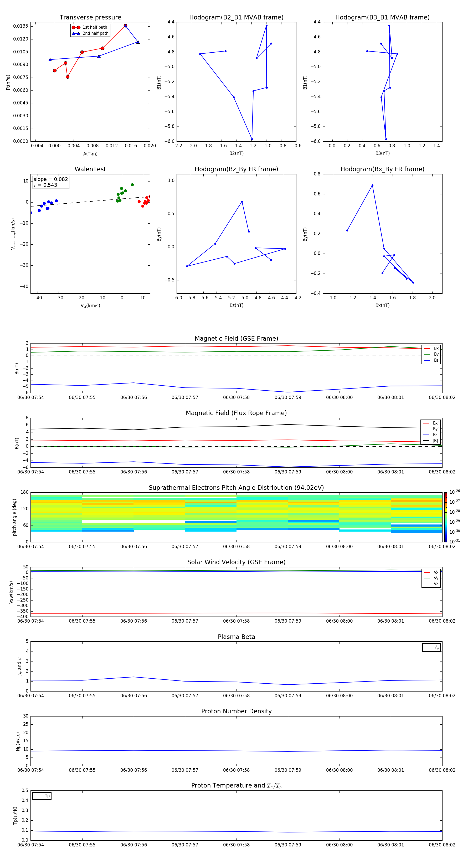Click the "Transverse pressure" plot title
Screen dimensions: 473x868
click(90, 18)
